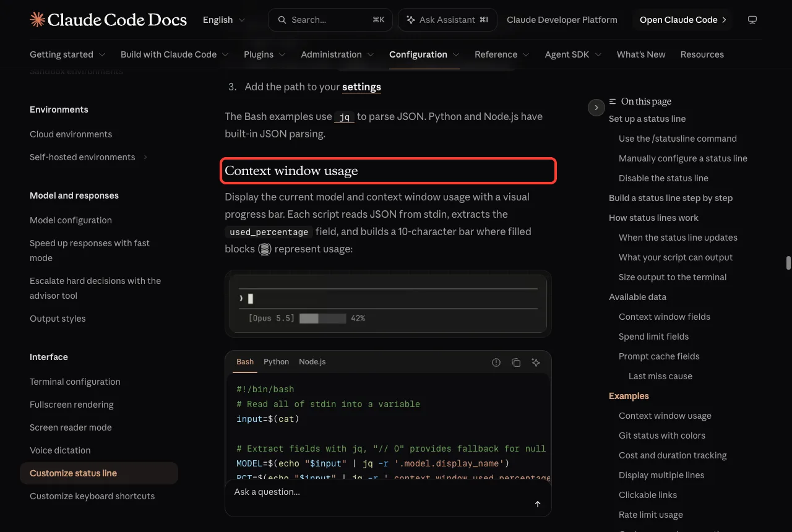Image resolution: width=792 pixels, height=532 pixels.
Task: Jump to Cost and duration tracking
Action: point(673,455)
